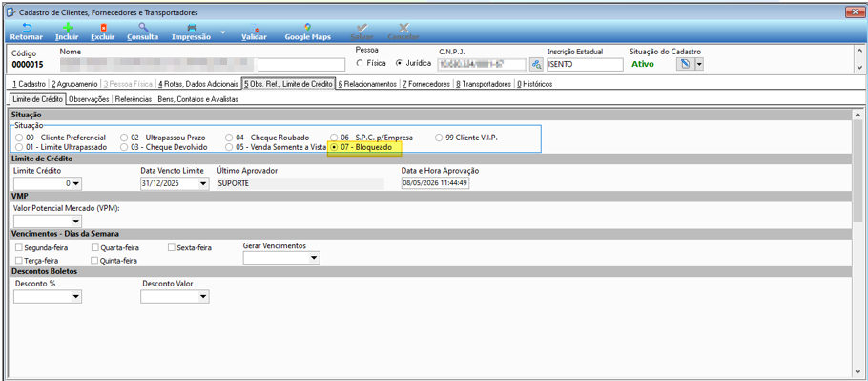Open the Data Vencto Limite date dropdown
Image resolution: width=868 pixels, height=381 pixels.
point(204,183)
